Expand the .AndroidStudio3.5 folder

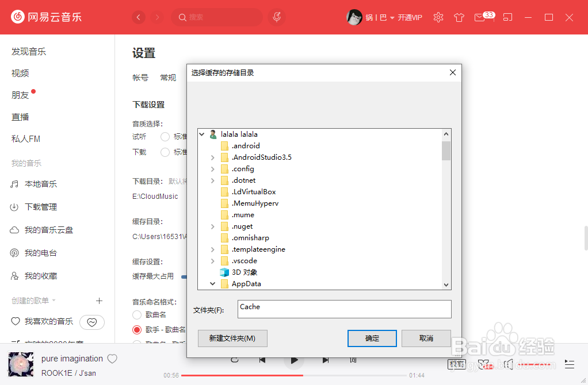click(213, 157)
